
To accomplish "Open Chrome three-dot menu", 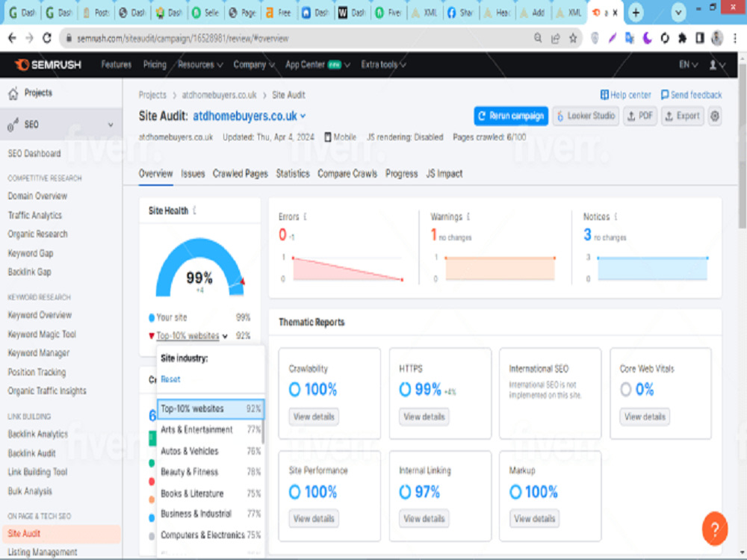I will tap(735, 38).
